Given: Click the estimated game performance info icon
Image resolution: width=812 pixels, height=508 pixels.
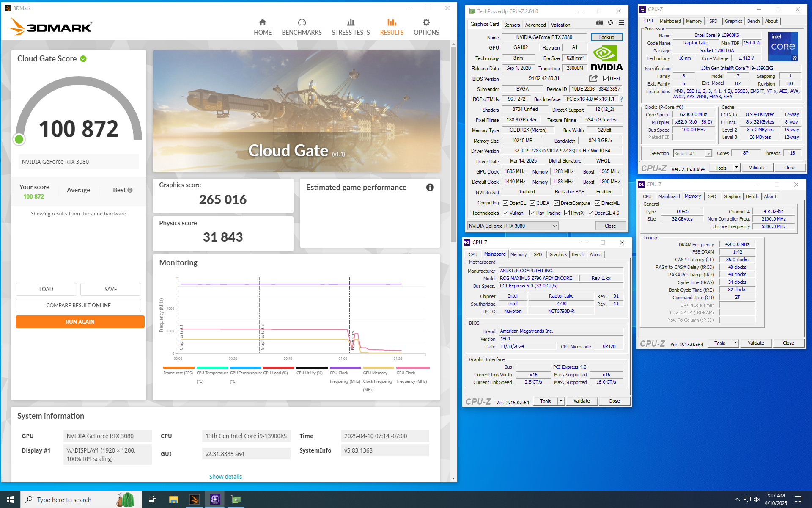Looking at the screenshot, I should click(x=430, y=187).
